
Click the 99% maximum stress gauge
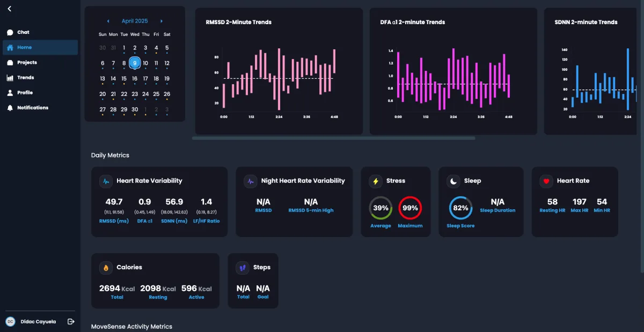410,208
